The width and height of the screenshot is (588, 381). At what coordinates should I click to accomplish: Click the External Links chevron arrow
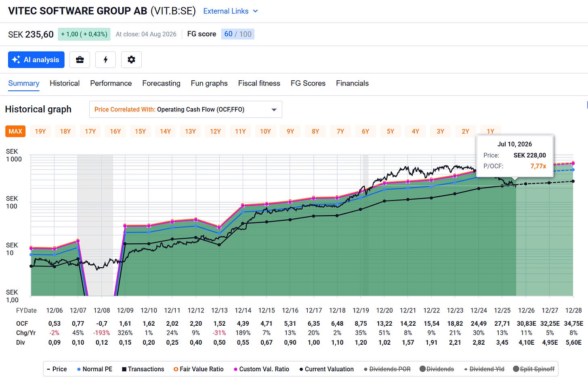255,11
